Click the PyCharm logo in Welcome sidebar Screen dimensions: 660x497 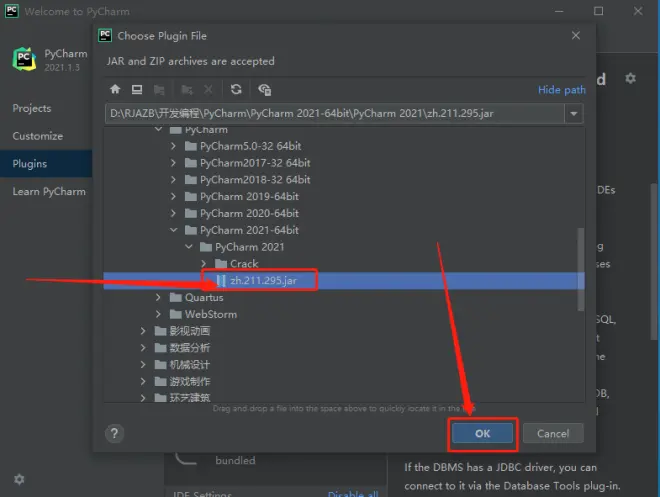[x=24, y=59]
